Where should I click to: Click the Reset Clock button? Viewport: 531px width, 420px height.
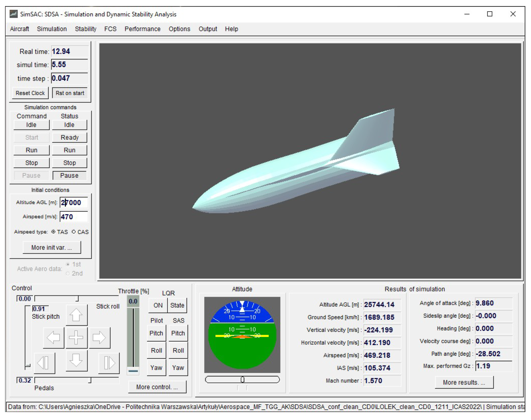tap(30, 93)
